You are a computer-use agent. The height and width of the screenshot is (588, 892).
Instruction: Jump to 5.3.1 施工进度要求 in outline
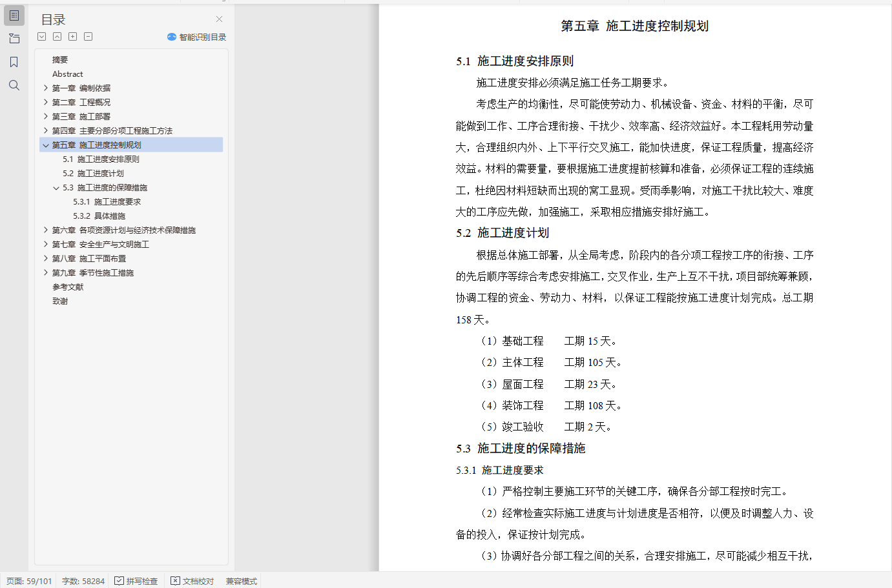click(107, 201)
